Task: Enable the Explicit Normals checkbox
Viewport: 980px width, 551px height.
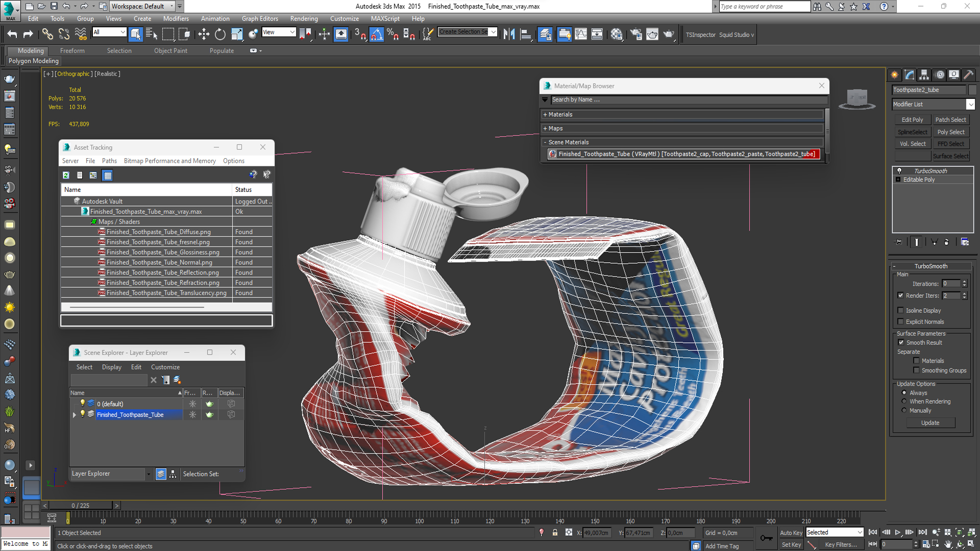Action: 900,321
